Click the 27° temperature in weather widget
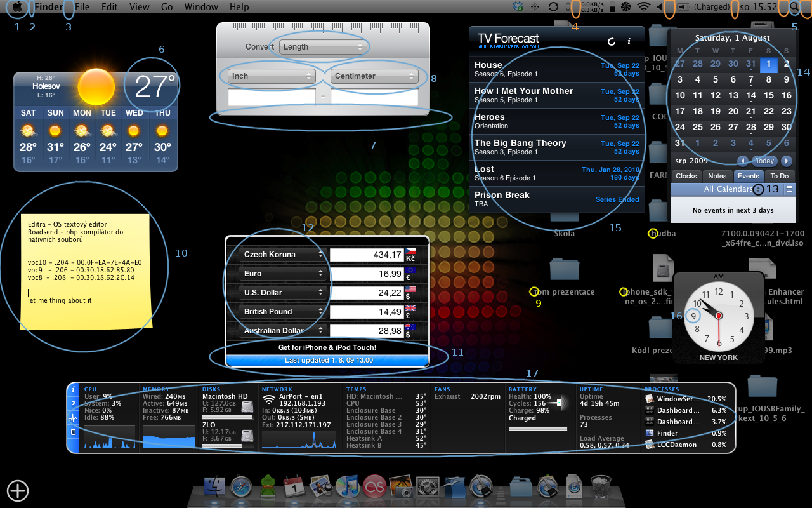The width and height of the screenshot is (812, 508). point(155,86)
